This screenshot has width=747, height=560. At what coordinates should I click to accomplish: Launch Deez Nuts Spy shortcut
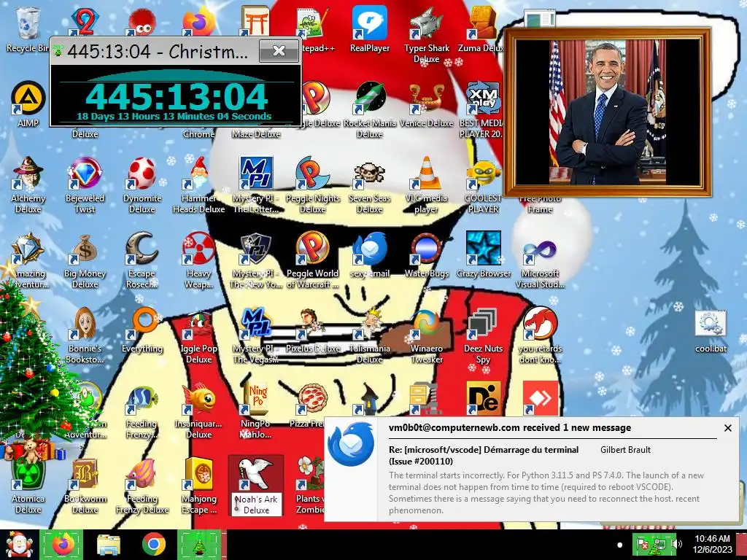[483, 335]
